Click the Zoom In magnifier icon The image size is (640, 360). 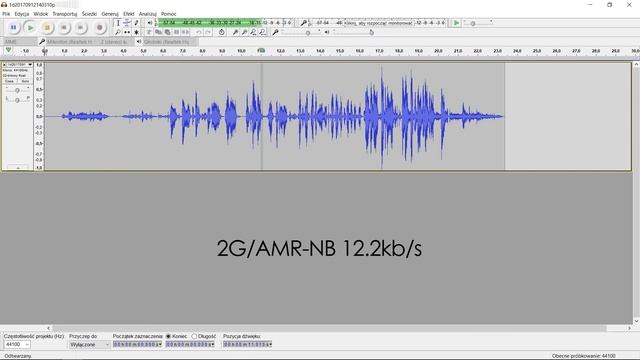pos(235,32)
